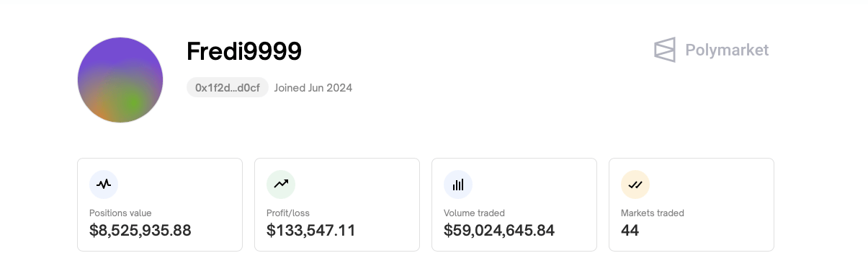Open the Positions value card

pos(160,205)
